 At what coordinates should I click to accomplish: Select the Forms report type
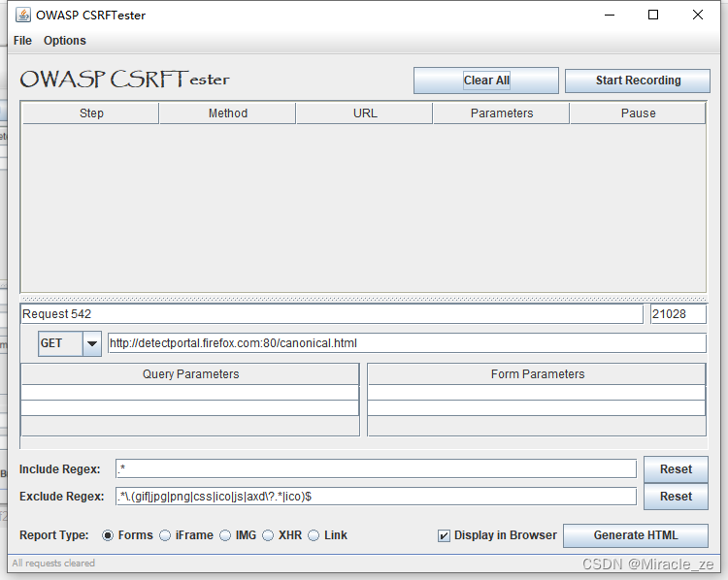127,535
